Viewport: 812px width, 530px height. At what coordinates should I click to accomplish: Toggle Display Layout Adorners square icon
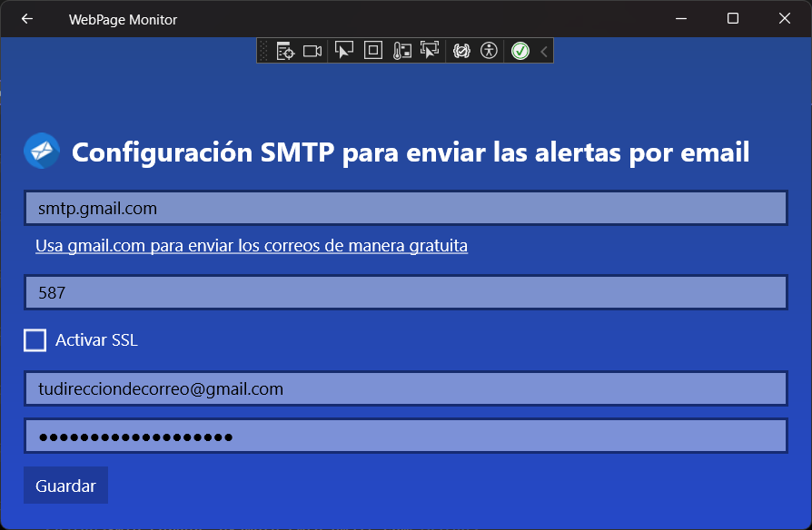(x=373, y=51)
